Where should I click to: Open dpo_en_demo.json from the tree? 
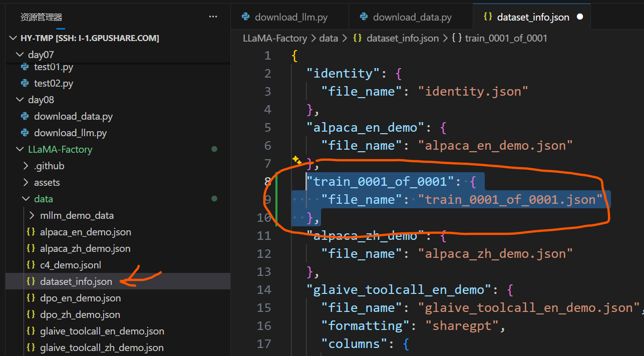tap(81, 298)
